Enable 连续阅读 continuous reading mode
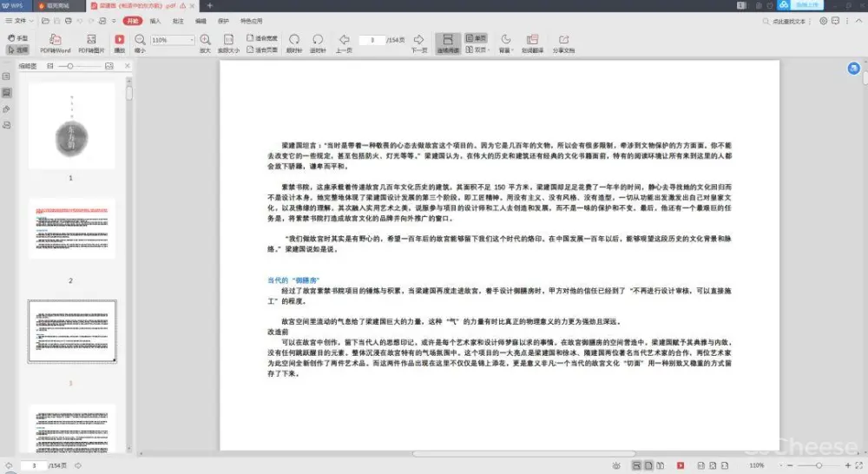 coord(446,40)
